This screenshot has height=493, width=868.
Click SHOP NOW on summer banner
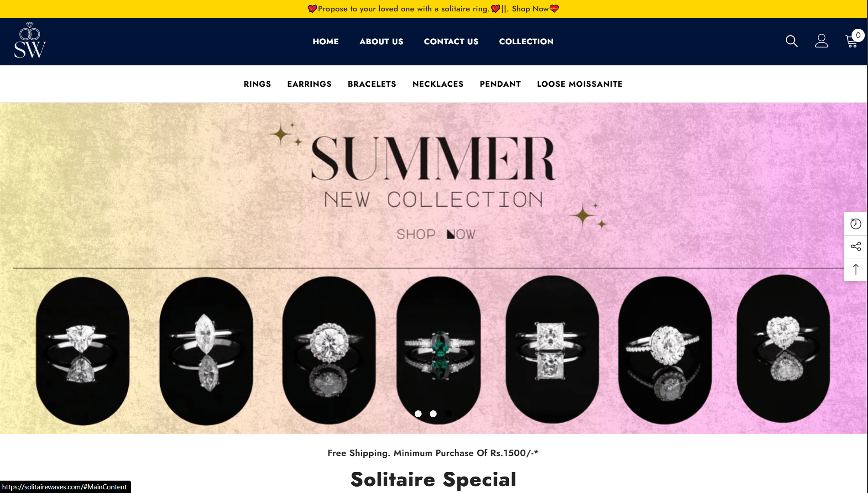436,234
